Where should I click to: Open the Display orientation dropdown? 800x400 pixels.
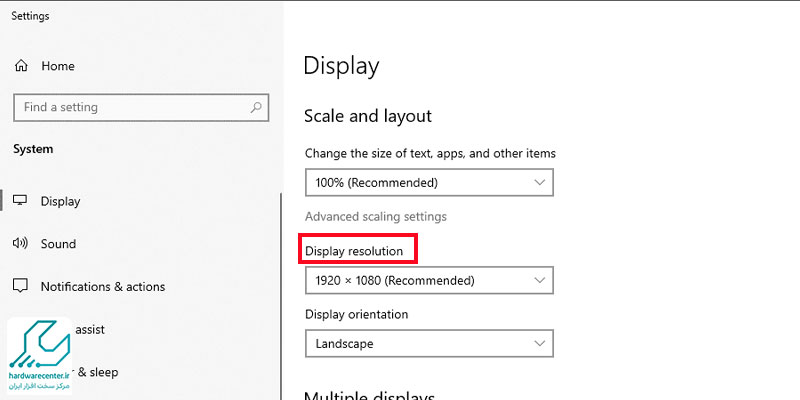429,344
